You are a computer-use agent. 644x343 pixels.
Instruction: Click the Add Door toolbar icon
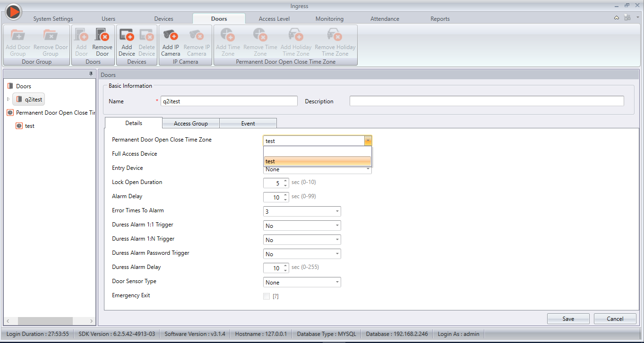click(81, 35)
